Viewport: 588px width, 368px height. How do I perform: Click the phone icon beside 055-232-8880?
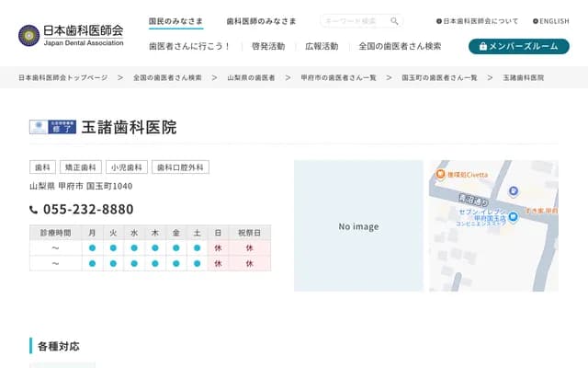click(34, 210)
